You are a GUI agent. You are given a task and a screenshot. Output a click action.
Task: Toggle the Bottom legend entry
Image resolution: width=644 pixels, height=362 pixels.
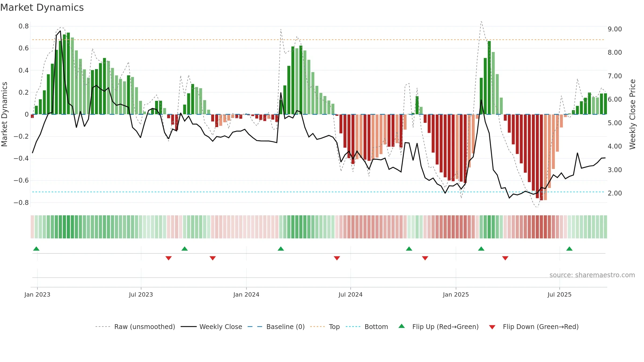pyautogui.click(x=367, y=327)
